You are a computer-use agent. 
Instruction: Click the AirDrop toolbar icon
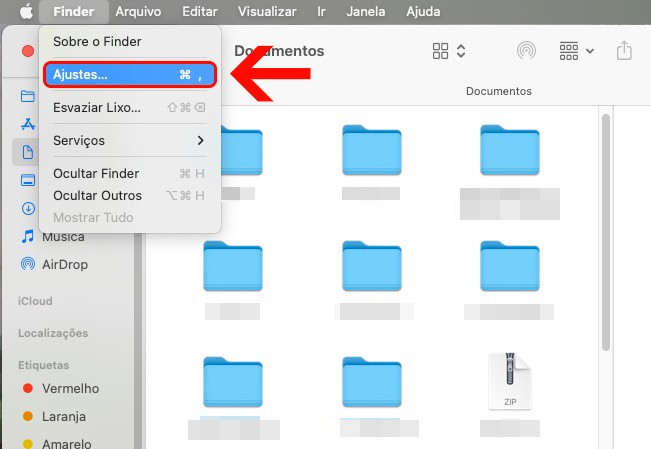coord(526,51)
